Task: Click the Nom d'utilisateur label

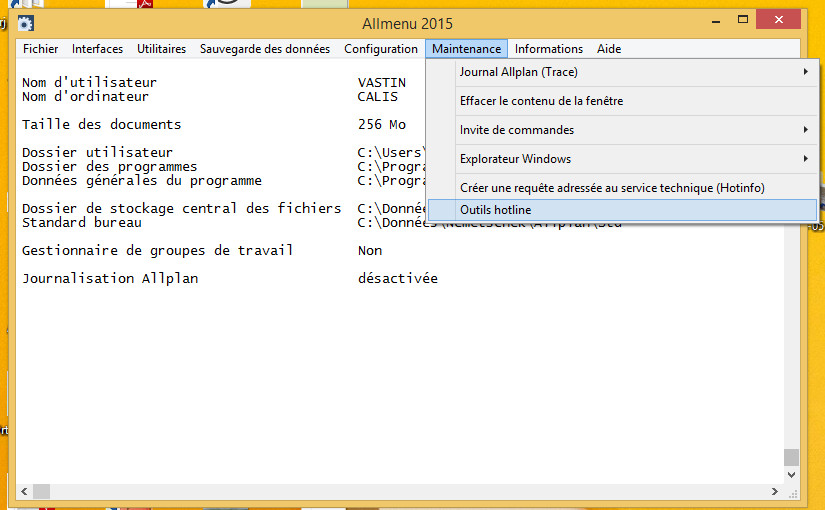Action: [89, 83]
